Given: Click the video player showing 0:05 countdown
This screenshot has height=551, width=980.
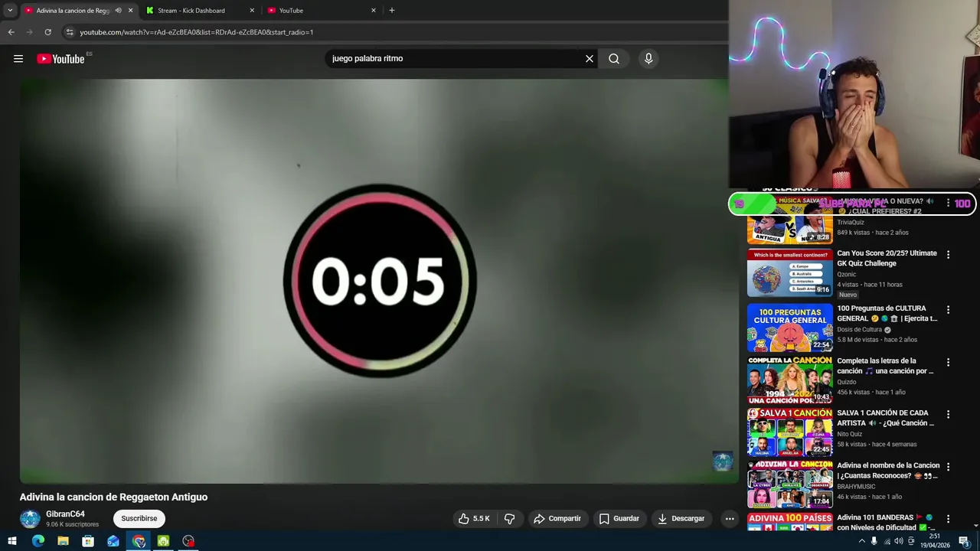Looking at the screenshot, I should pyautogui.click(x=379, y=281).
